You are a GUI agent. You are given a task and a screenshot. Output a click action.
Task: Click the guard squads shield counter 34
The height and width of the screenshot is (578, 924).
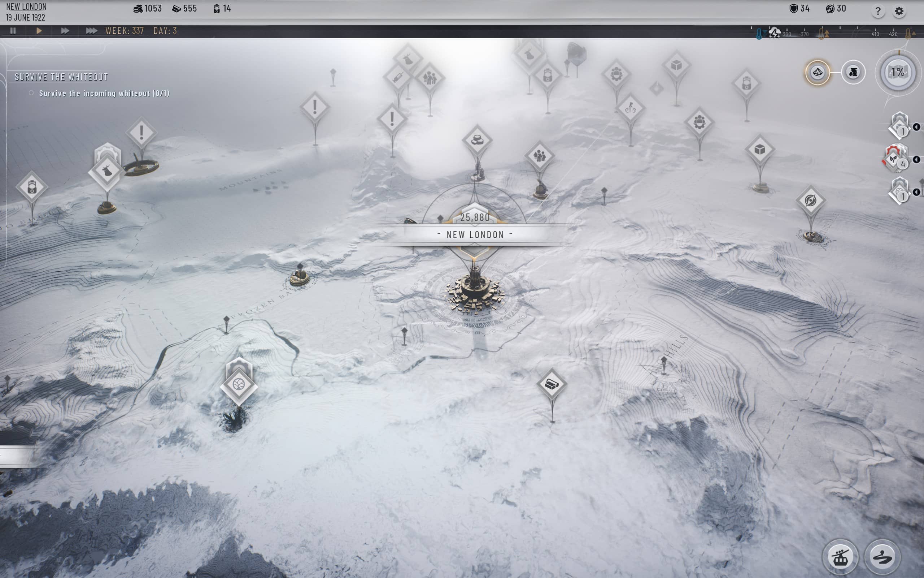point(799,8)
